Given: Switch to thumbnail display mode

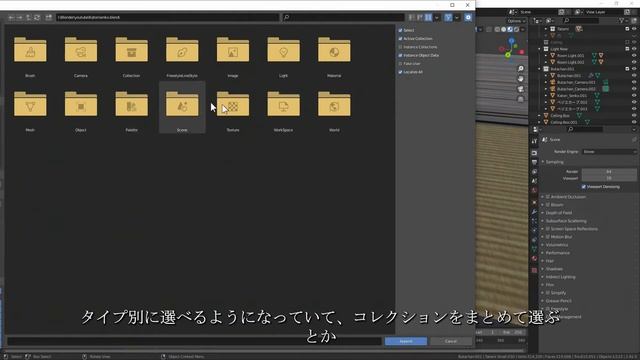Looking at the screenshot, I should coord(428,18).
